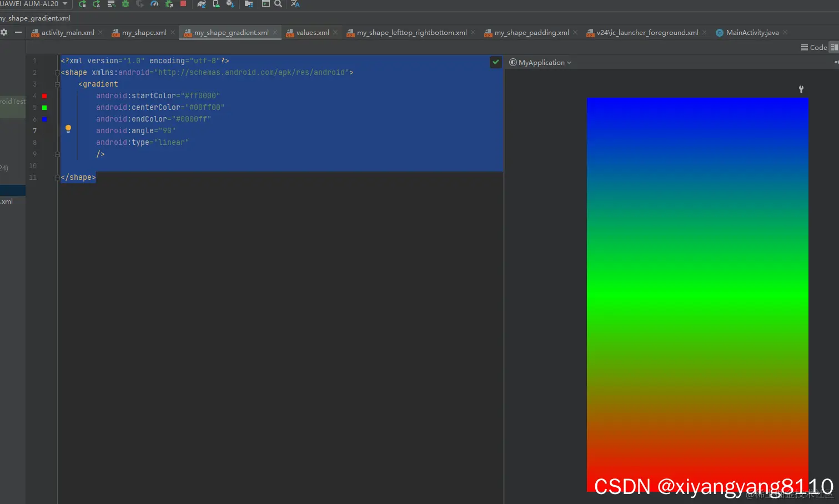Click the Translate icon in toolbar

[295, 4]
